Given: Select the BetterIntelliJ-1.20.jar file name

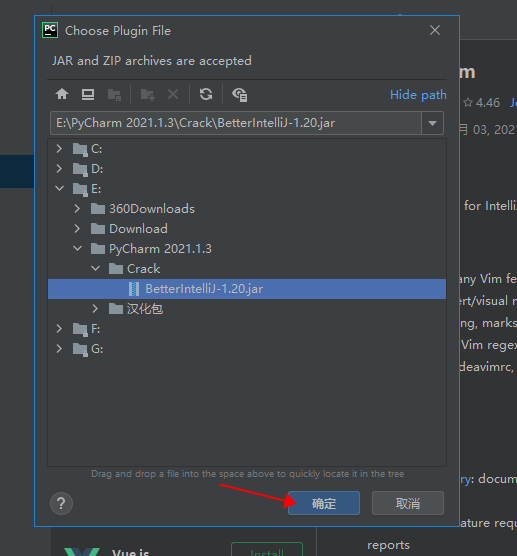Looking at the screenshot, I should [204, 289].
